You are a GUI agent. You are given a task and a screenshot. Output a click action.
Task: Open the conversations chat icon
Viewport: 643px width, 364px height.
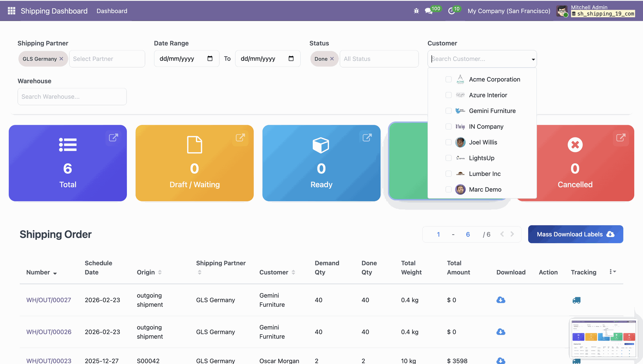[x=428, y=11]
